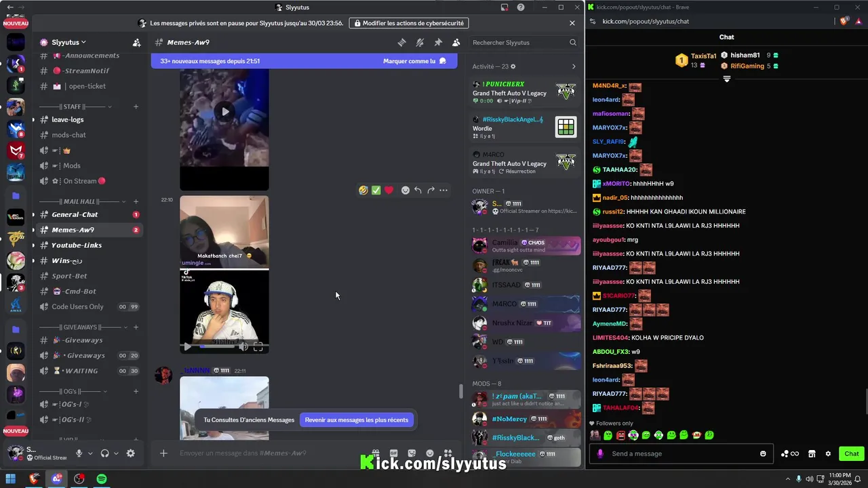This screenshot has height=488, width=868.
Task: Open the Youtube-Links channel
Action: coord(90,245)
